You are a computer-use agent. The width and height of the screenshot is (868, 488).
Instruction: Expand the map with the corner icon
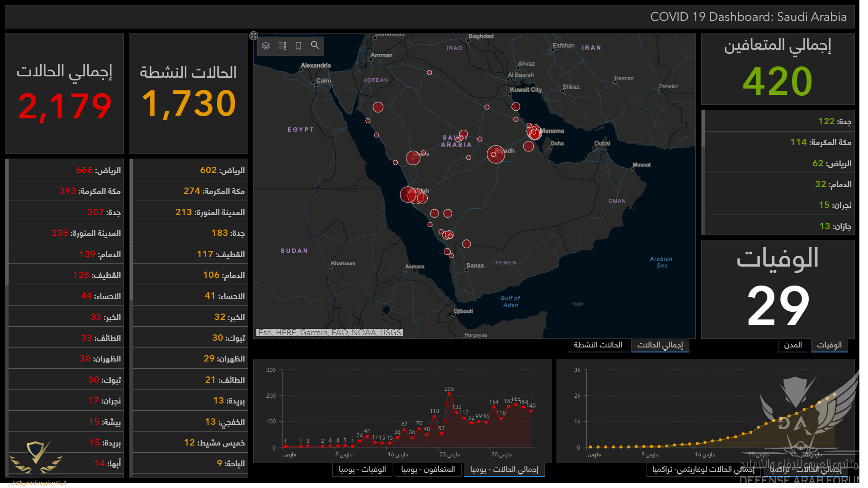[x=254, y=36]
